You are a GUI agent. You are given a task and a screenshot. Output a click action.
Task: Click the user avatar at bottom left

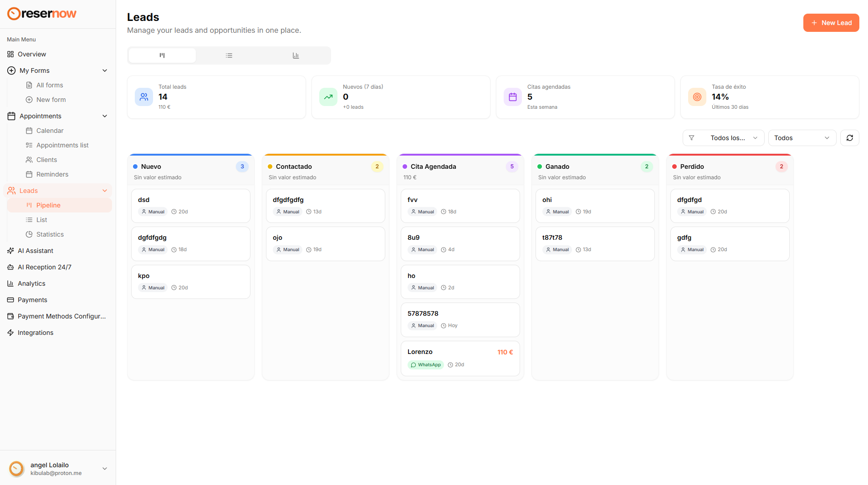16,469
